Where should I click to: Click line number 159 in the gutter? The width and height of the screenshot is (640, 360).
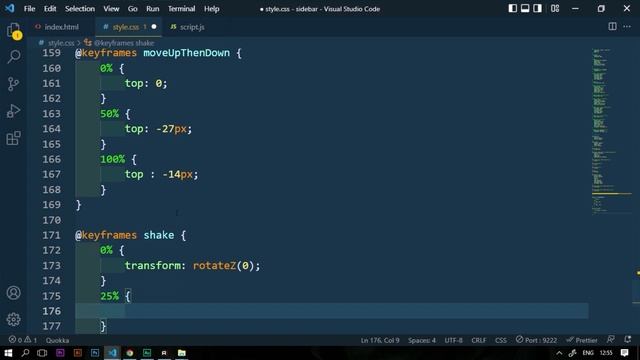[x=51, y=53]
